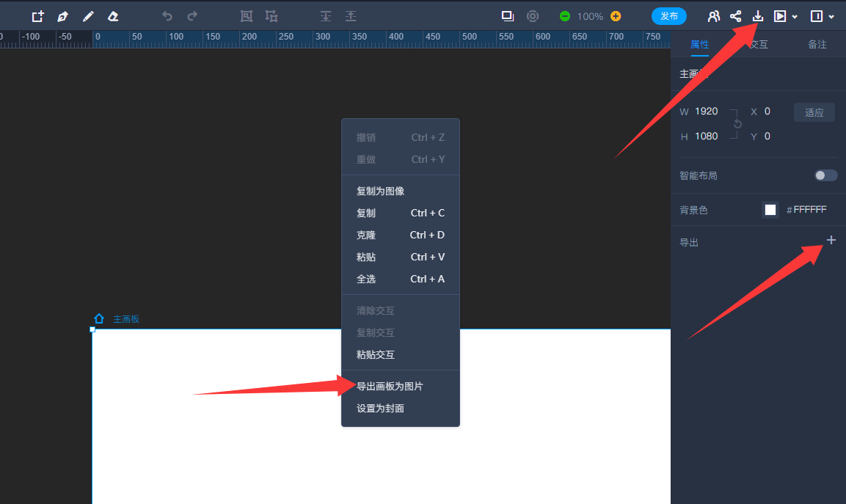Add an export setting with plus

tap(831, 240)
